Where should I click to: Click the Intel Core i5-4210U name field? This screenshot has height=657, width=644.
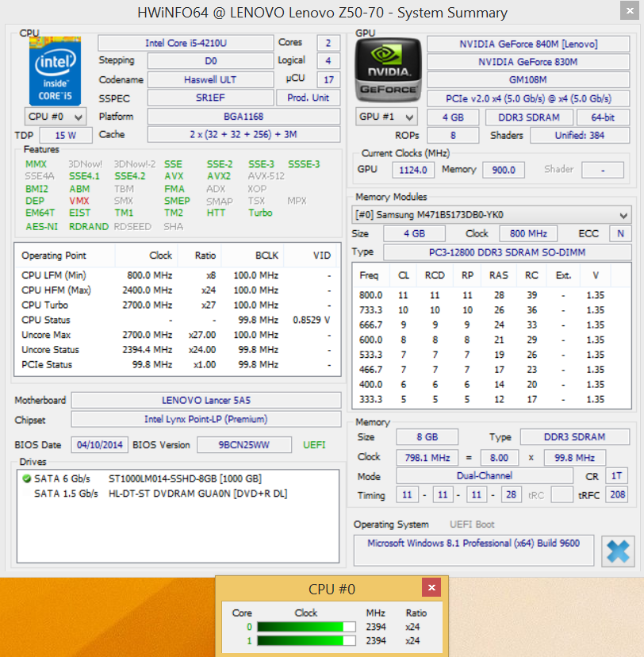click(186, 43)
